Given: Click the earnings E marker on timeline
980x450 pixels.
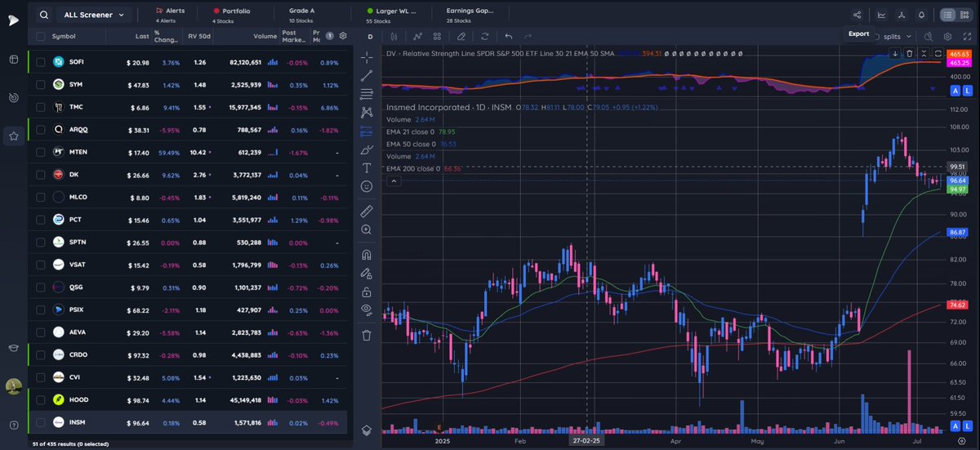Looking at the screenshot, I should coord(441,428).
